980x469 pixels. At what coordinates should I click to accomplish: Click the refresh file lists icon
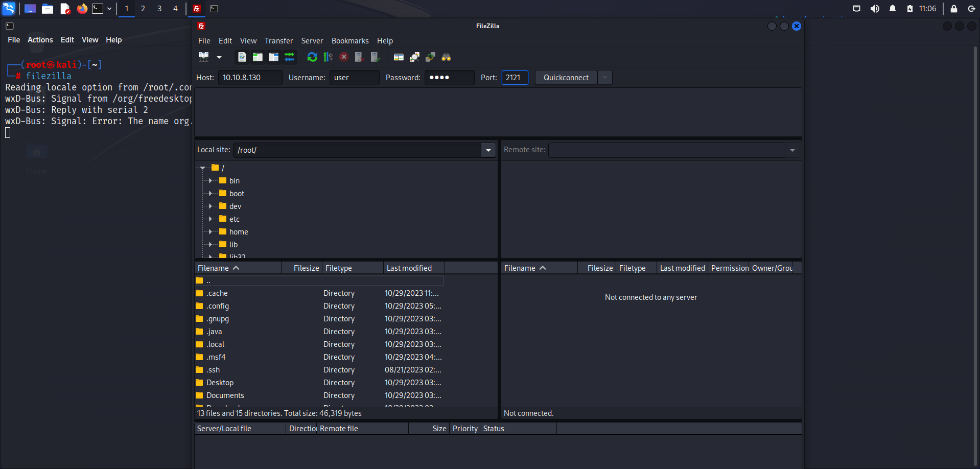[x=312, y=57]
